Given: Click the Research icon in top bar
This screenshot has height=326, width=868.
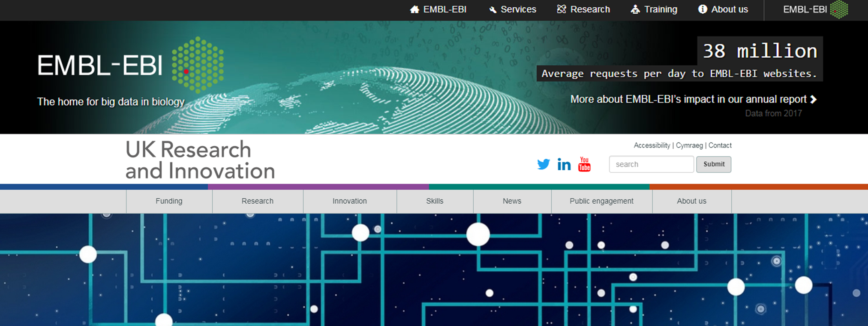Looking at the screenshot, I should point(562,9).
